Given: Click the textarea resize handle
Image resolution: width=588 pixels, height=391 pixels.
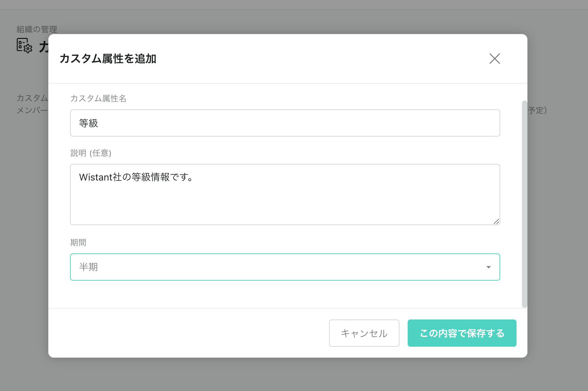Looking at the screenshot, I should [x=496, y=221].
